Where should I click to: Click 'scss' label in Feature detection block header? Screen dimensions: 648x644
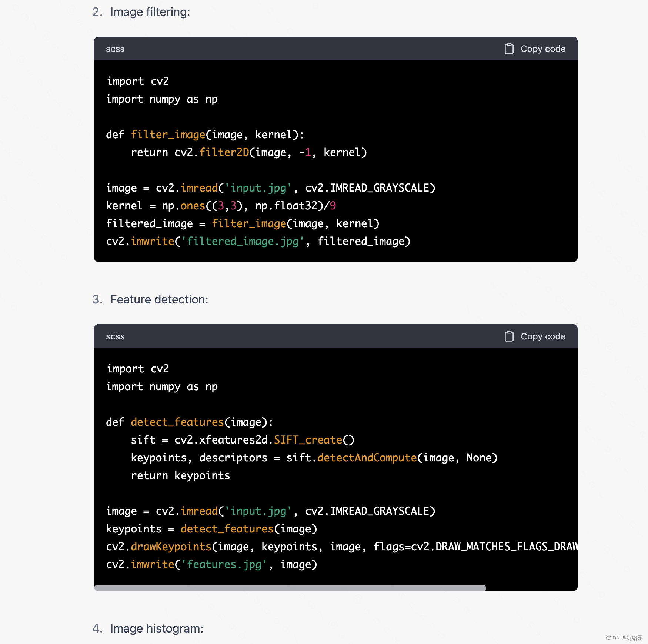pyautogui.click(x=115, y=336)
